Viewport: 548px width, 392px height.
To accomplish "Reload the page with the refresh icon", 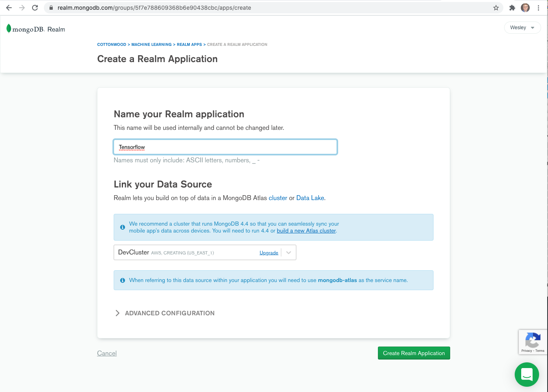I will tap(35, 8).
